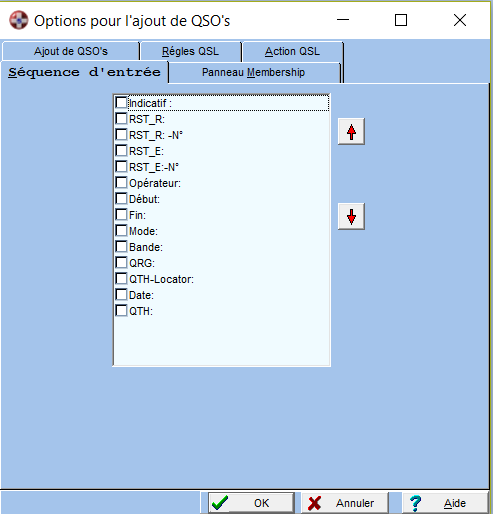
Task: Click the green checkmark OK button
Action: tap(251, 503)
